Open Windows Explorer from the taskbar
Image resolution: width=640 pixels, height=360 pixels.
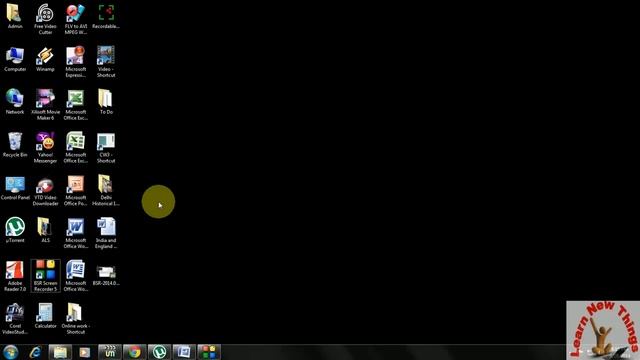(x=60, y=352)
